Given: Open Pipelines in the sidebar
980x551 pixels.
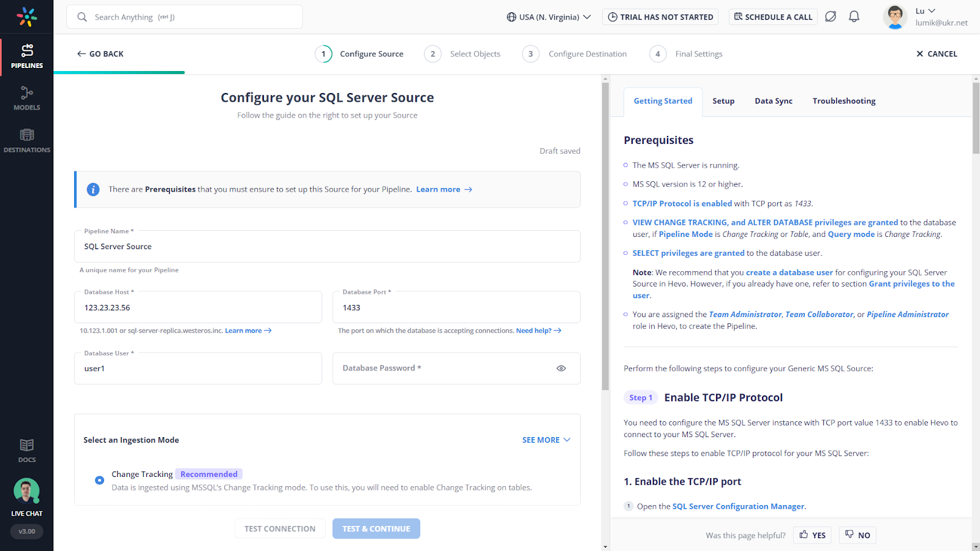Looking at the screenshot, I should coord(27,56).
